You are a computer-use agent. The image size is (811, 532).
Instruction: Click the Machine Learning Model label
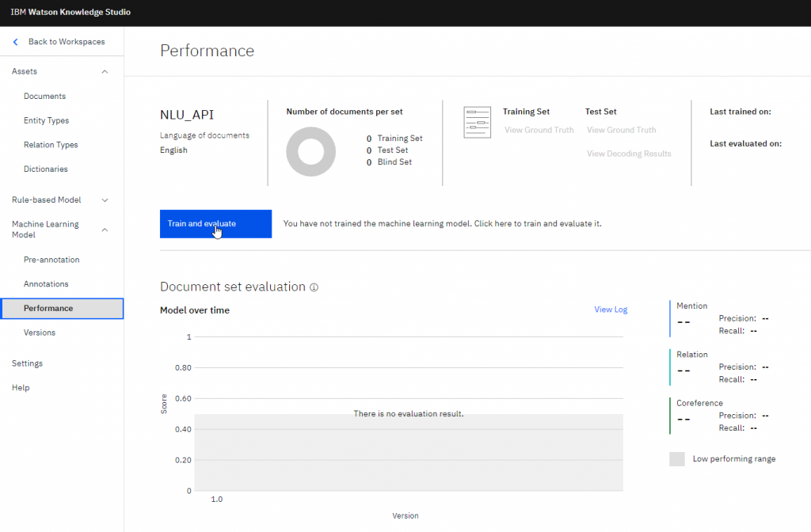(45, 230)
